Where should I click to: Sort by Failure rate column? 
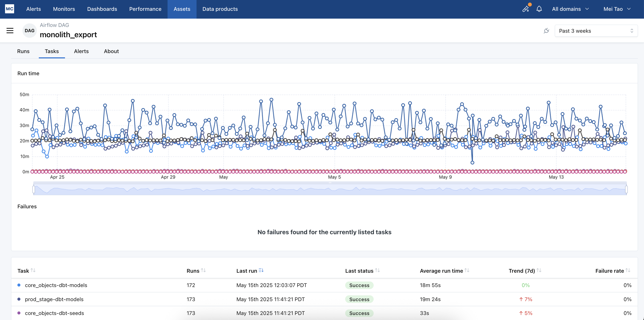[x=628, y=270]
